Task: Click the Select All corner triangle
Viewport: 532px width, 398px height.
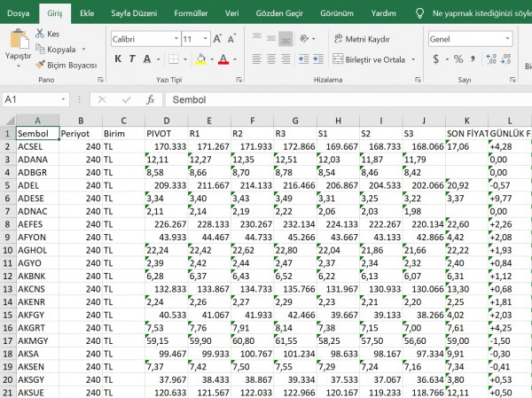Action: [x=9, y=121]
